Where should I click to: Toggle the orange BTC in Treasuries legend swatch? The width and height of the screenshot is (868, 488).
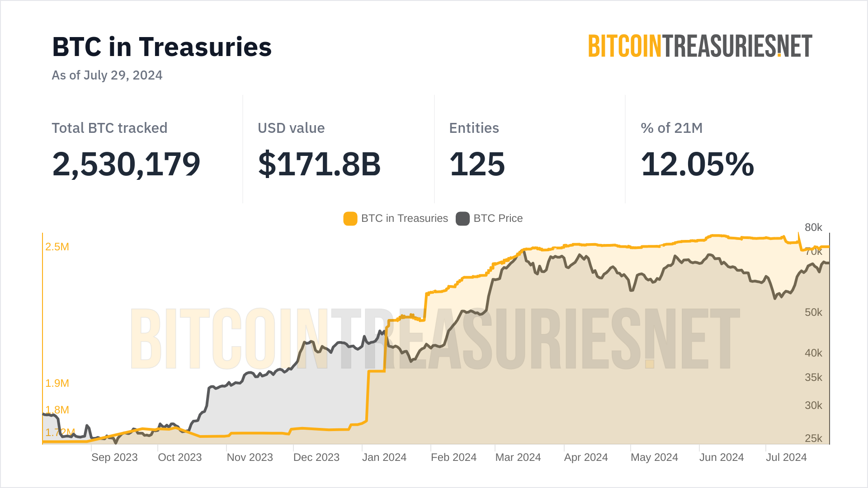pos(350,219)
